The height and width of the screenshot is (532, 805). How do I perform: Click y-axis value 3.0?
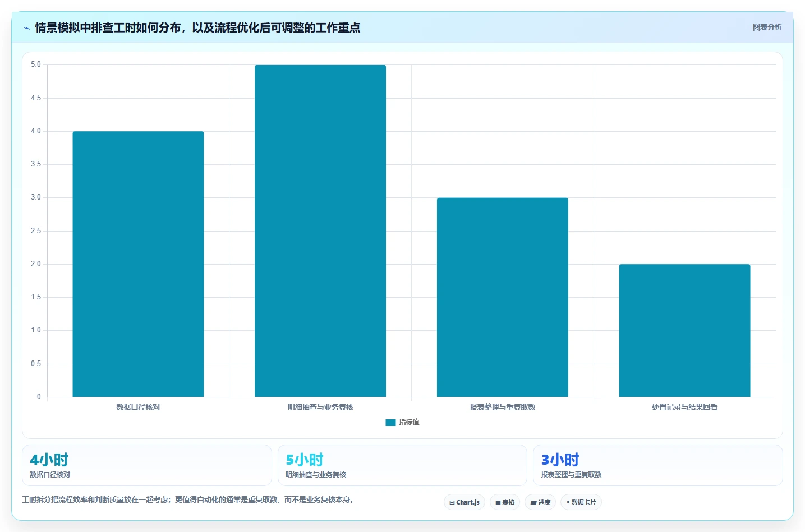[x=36, y=197]
